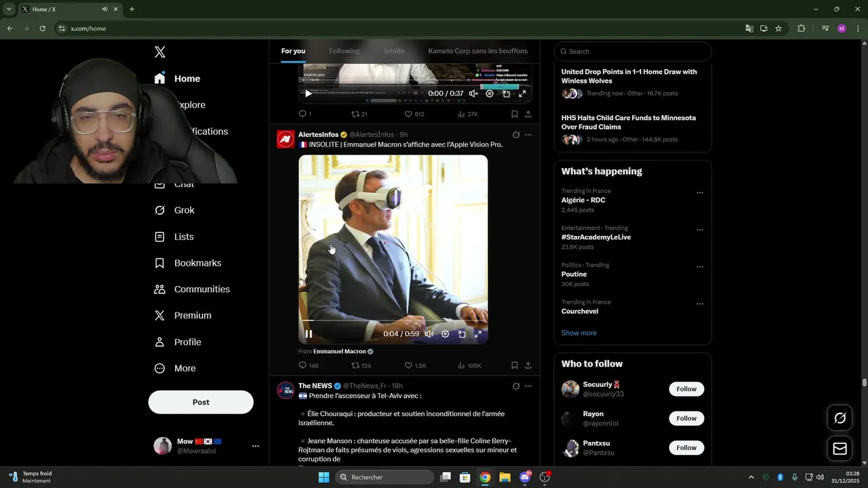Open the More sidebar menu
Screen dimensions: 868x488
coord(175,369)
